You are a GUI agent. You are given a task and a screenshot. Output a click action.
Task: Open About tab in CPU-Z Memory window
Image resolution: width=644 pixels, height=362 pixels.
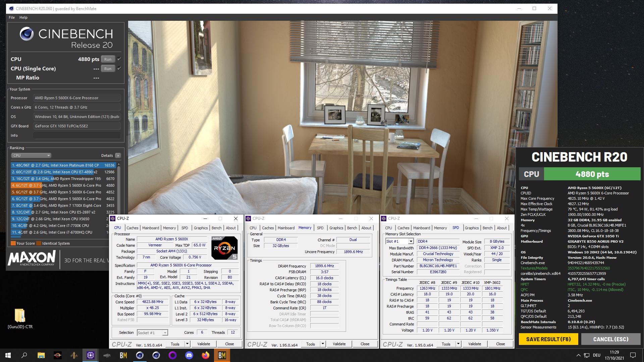tap(366, 228)
